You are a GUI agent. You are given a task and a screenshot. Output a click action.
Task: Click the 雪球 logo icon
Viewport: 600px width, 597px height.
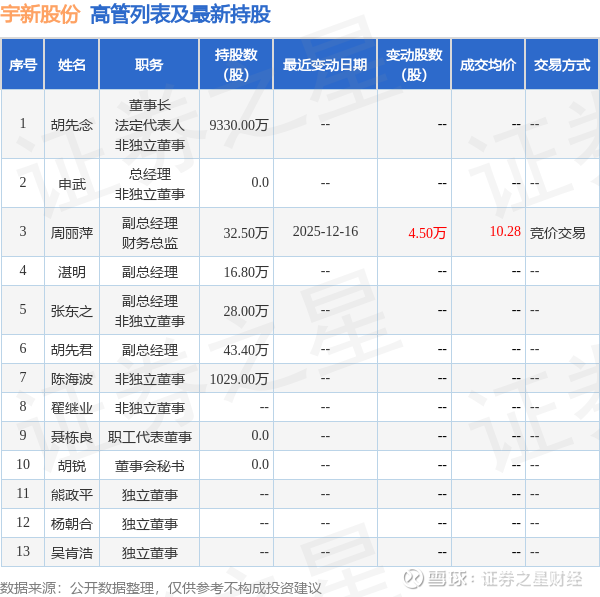click(414, 578)
